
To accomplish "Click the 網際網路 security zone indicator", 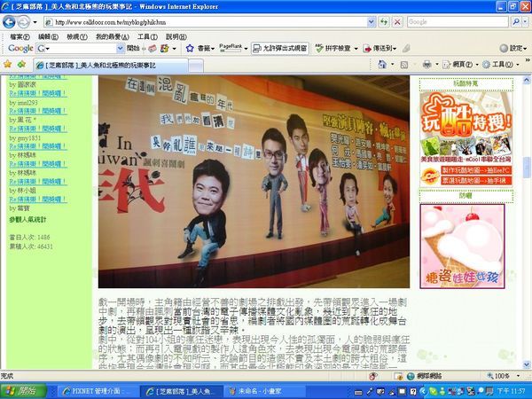I will click(424, 376).
